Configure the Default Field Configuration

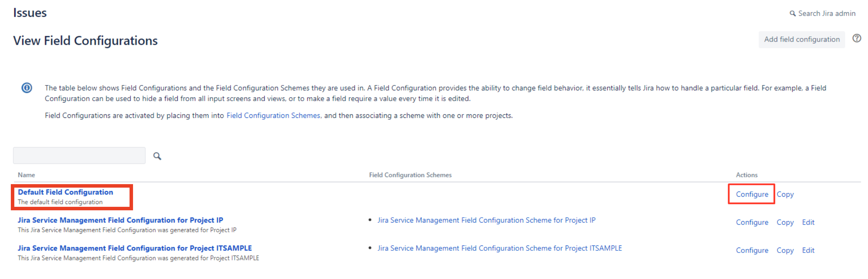tap(752, 194)
